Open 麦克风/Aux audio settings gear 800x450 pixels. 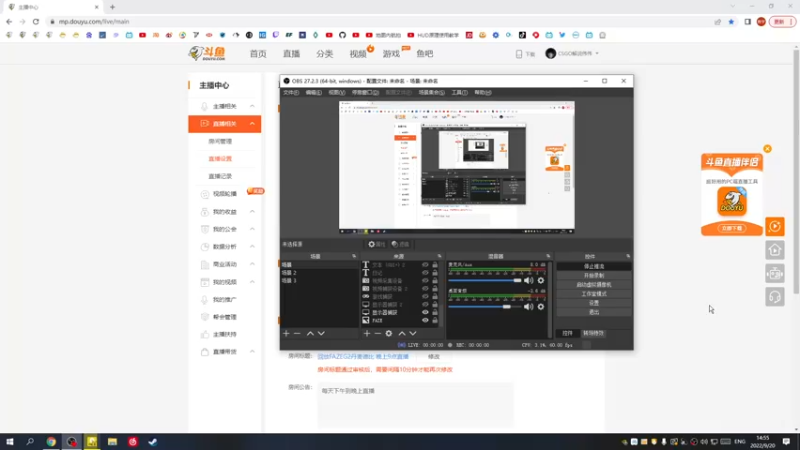pos(541,280)
